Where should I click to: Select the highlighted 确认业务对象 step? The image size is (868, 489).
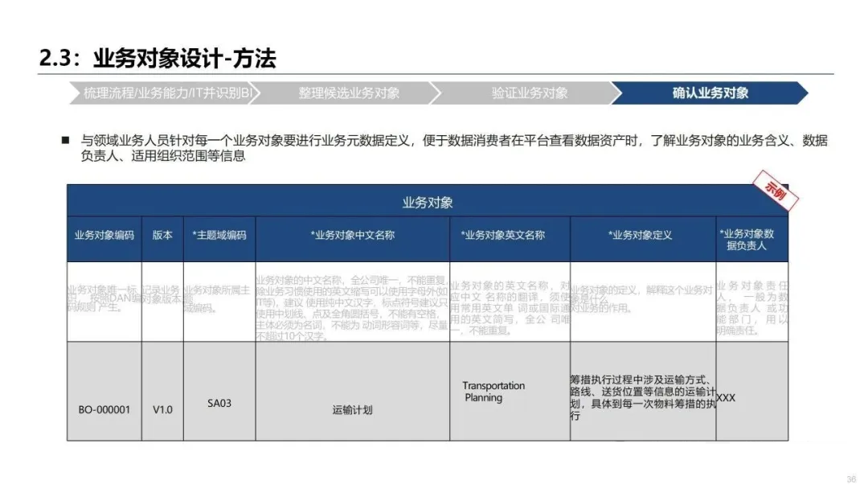coord(710,92)
